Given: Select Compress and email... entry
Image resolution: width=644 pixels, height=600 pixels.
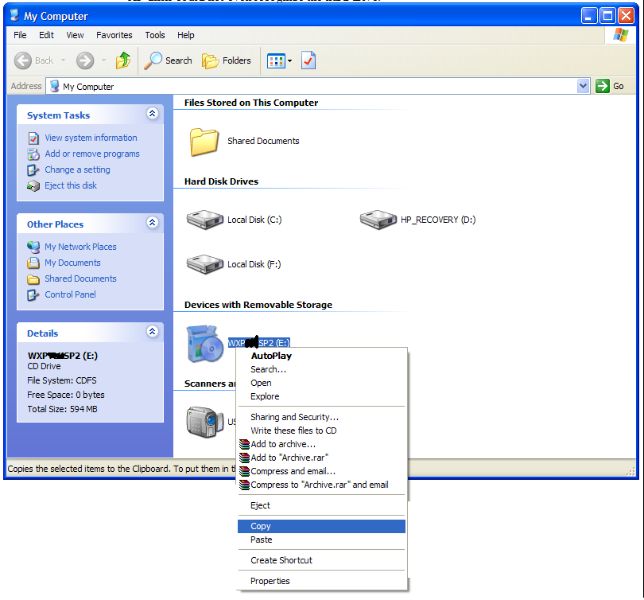Looking at the screenshot, I should 322,471.
